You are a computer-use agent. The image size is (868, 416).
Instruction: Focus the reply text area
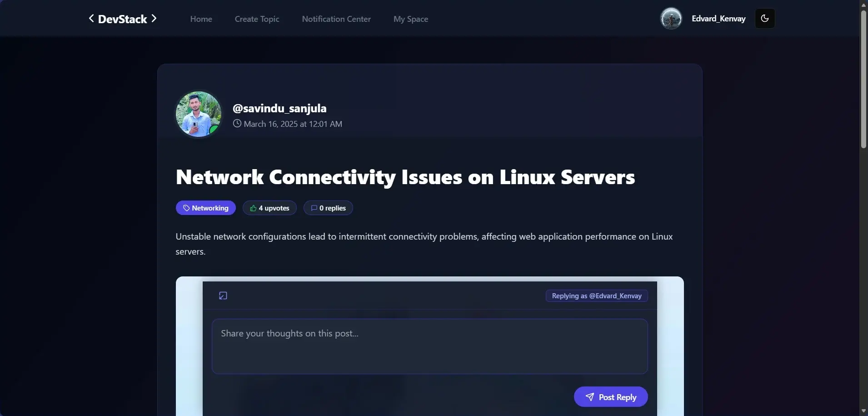[430, 346]
